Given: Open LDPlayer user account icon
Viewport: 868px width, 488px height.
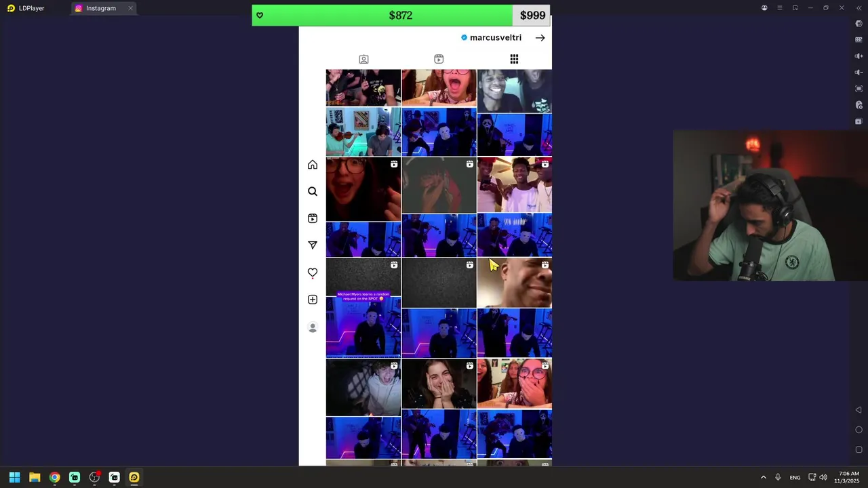Looking at the screenshot, I should click(764, 8).
